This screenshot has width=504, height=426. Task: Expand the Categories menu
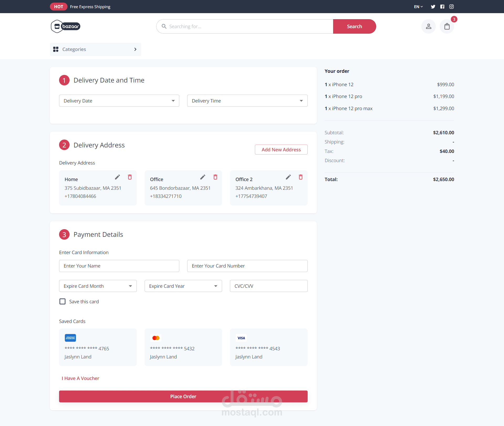coord(95,49)
